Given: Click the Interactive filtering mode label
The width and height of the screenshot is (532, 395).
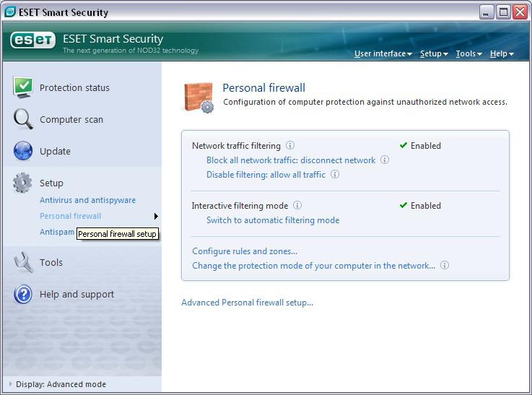Looking at the screenshot, I should [240, 206].
